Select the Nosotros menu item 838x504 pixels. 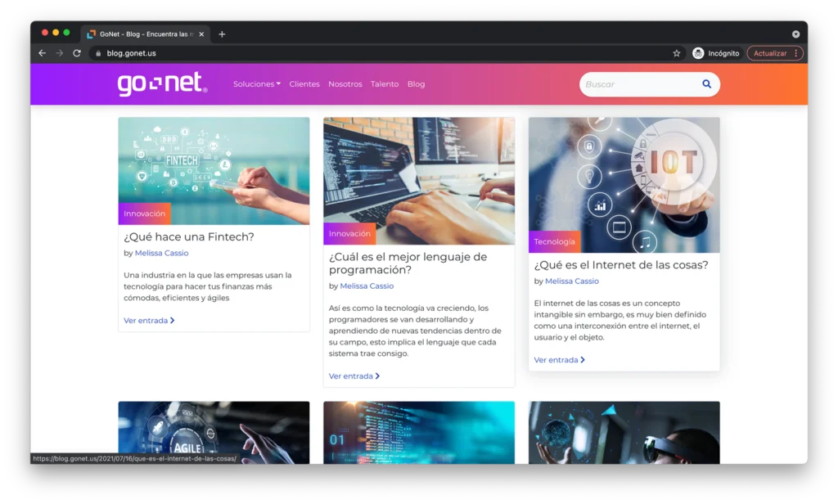click(345, 84)
